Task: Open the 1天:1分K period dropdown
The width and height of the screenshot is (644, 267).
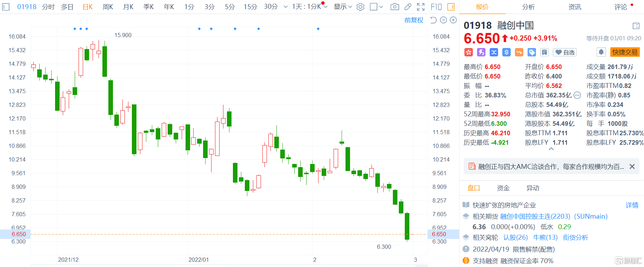Action: (310, 7)
